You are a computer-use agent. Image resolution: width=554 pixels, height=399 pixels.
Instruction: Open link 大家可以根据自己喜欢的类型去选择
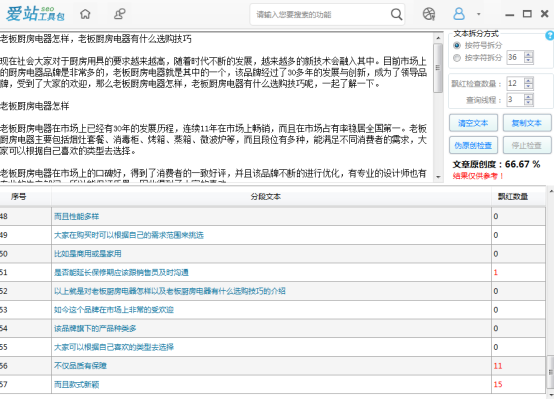[113, 347]
